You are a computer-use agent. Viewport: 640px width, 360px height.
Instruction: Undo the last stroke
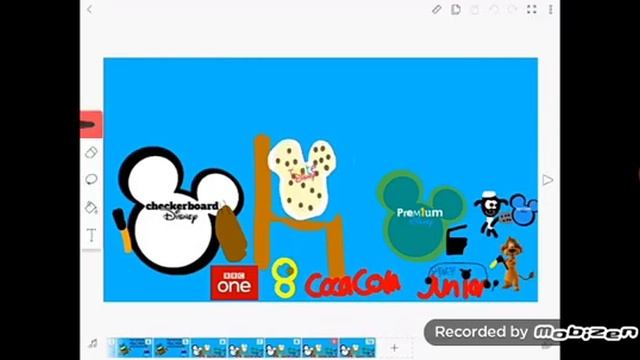pos(493,9)
